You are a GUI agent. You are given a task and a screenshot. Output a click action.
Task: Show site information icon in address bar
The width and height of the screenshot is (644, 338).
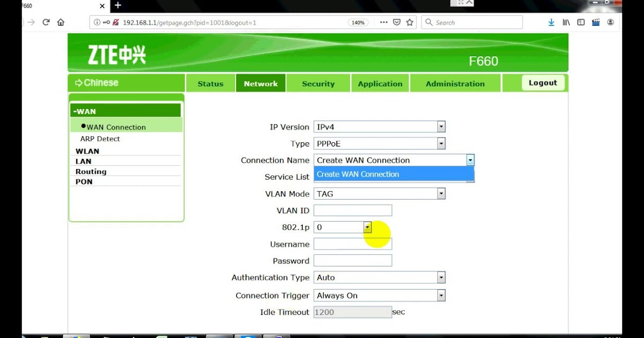point(97,23)
